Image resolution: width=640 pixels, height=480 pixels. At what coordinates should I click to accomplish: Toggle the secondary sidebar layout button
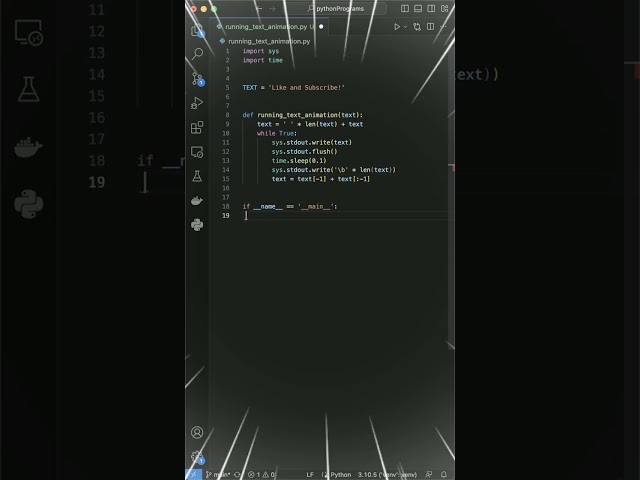click(x=431, y=9)
